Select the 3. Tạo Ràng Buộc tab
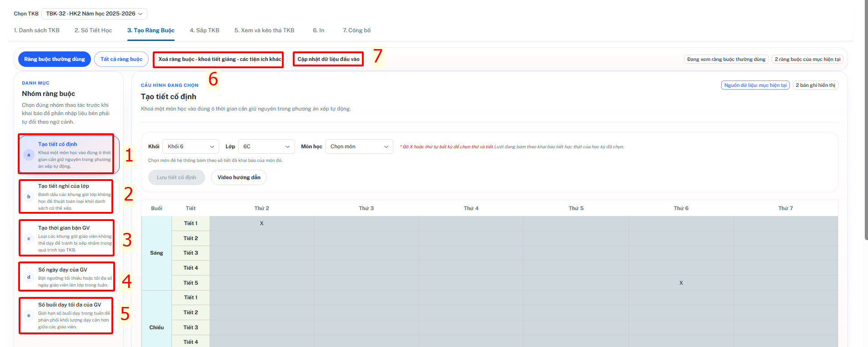Screen dimensions: 868x347 tap(151, 30)
